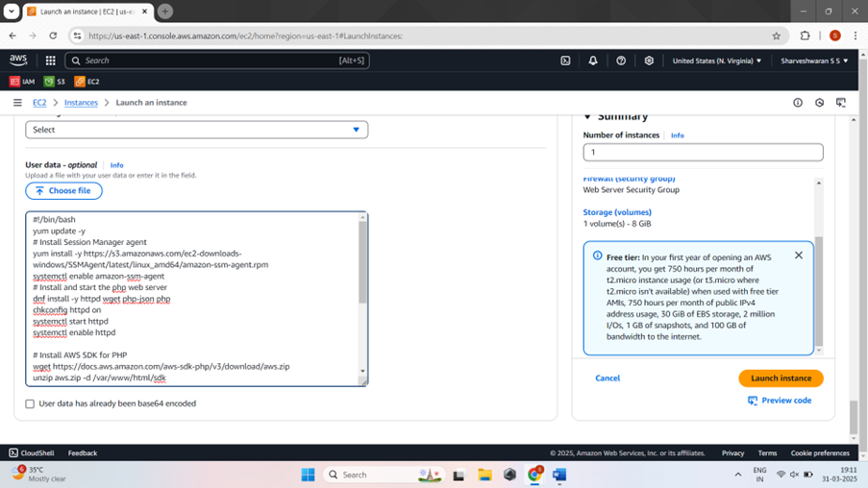Screen dimensions: 868x488
Task: Click the browser address bar URL
Action: click(x=246, y=36)
